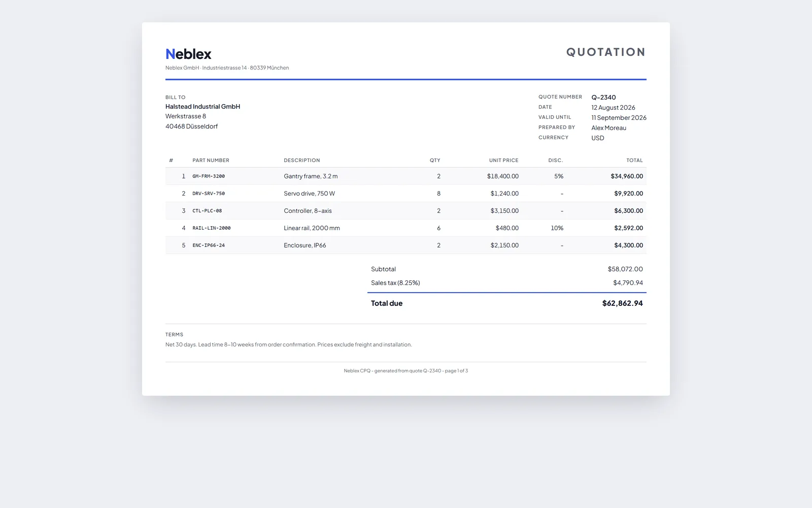Screen dimensions: 812x508
Task: Click description Gantry frame, 3.2 m
Action: click(311, 176)
